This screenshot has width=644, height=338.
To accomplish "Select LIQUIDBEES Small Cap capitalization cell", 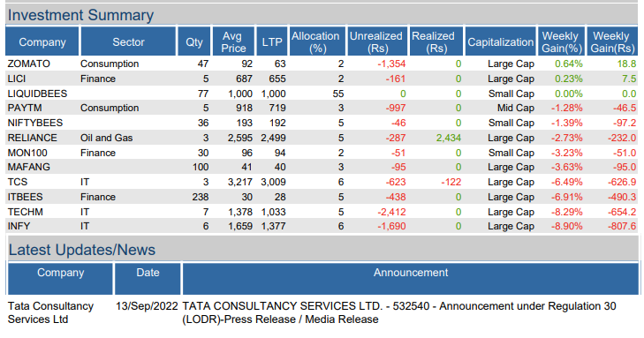I will pos(511,94).
